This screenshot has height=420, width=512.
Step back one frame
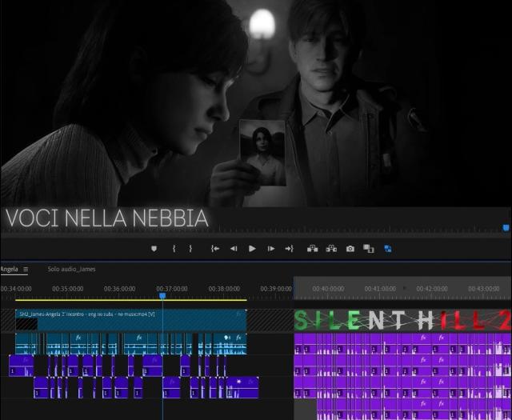pyautogui.click(x=234, y=249)
